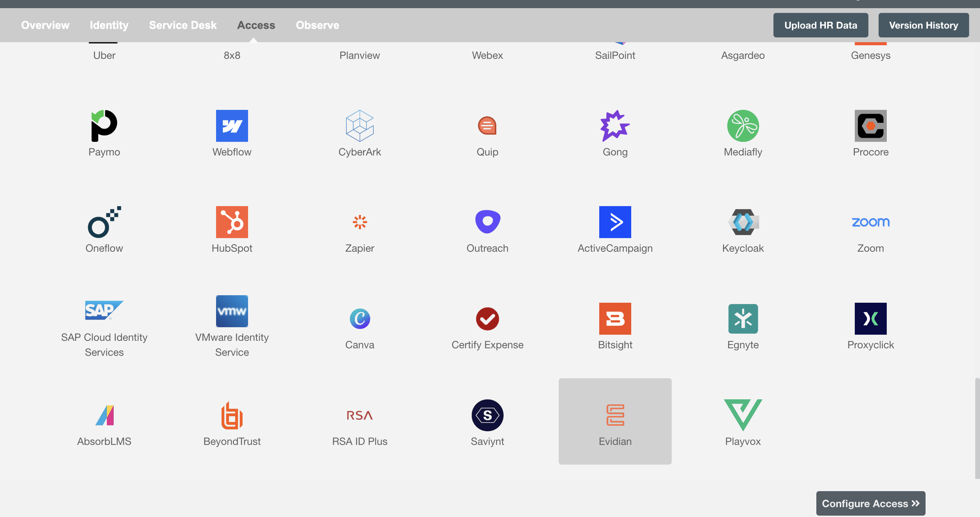Click the Access tab
The width and height of the screenshot is (980, 517).
[256, 24]
